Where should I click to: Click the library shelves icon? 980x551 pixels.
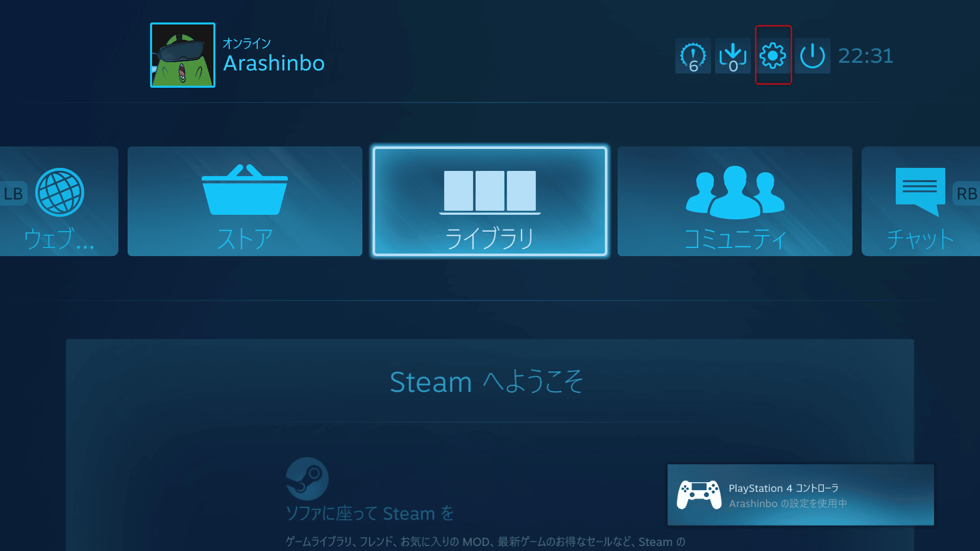pos(490,192)
